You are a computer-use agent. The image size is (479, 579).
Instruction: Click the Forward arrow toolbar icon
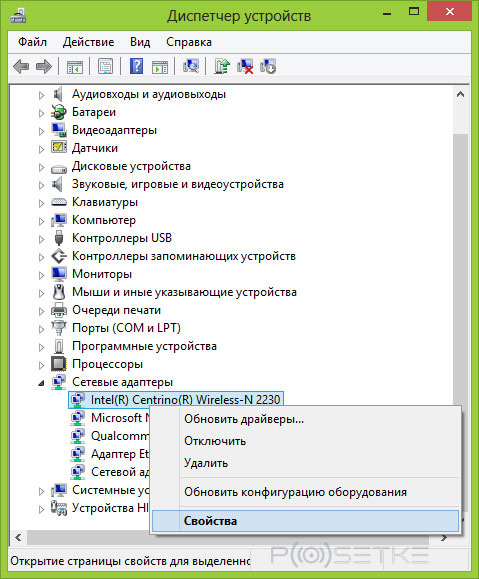44,66
